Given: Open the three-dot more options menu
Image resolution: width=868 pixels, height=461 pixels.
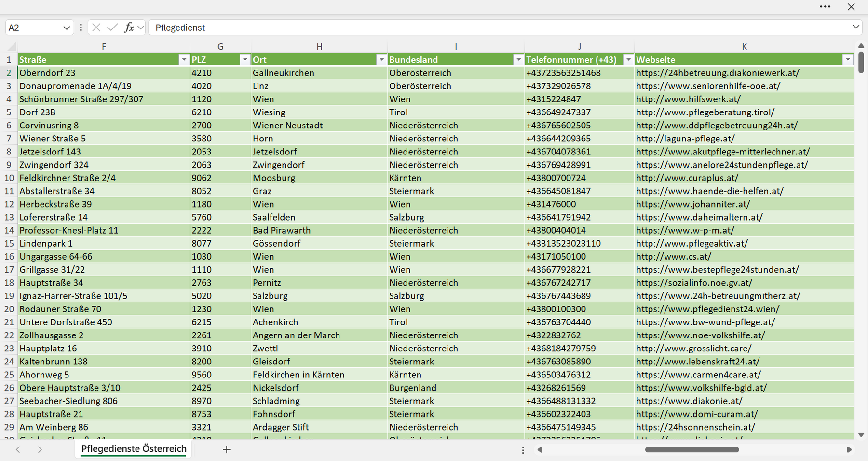Looking at the screenshot, I should [825, 7].
